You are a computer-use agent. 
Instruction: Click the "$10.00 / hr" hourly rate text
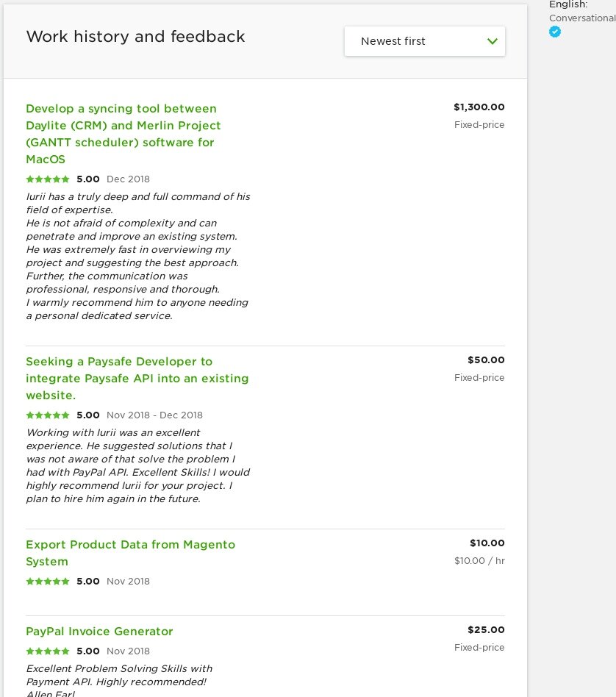tap(479, 561)
